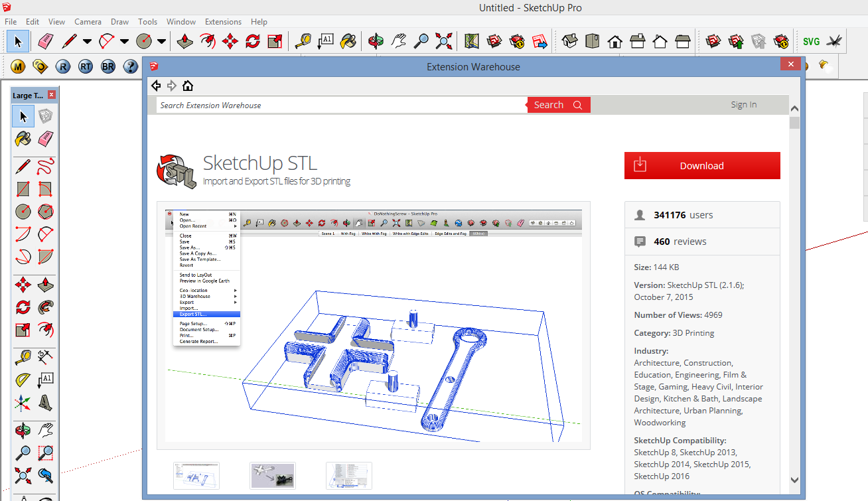The width and height of the screenshot is (868, 501).
Task: Click Zoom Extents in the toolbar
Action: [x=444, y=41]
